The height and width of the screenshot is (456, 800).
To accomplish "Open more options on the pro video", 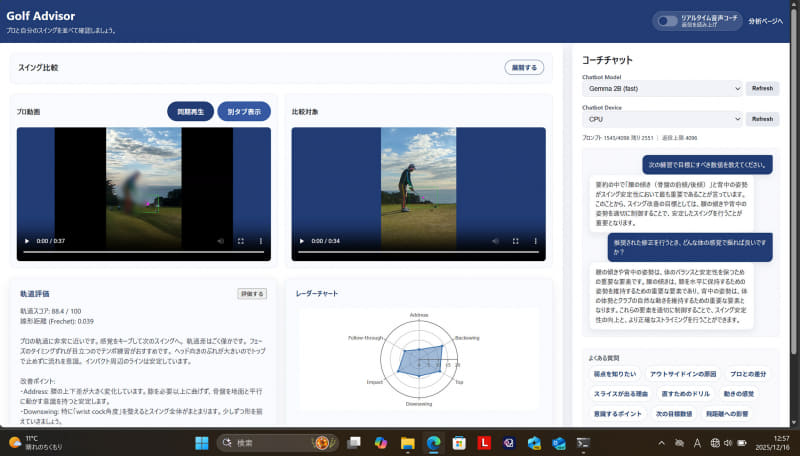I will click(x=261, y=241).
